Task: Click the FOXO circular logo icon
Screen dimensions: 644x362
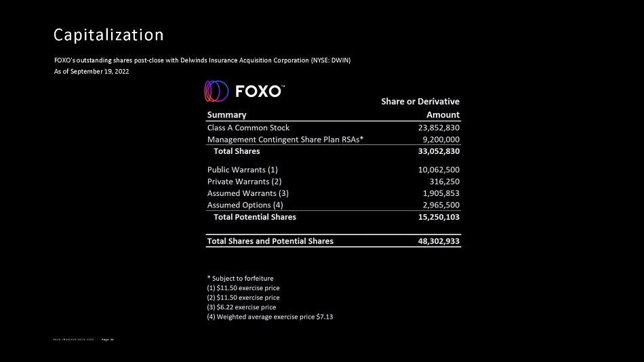Action: (x=216, y=92)
